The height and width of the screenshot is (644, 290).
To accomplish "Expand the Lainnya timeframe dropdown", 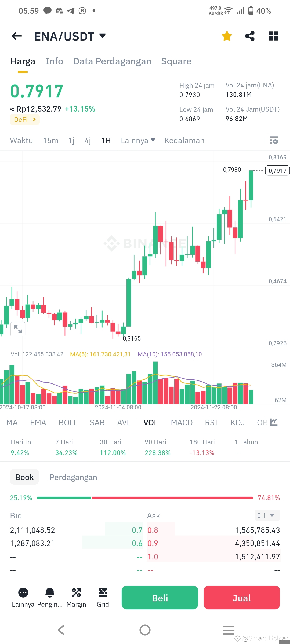I will pyautogui.click(x=138, y=140).
